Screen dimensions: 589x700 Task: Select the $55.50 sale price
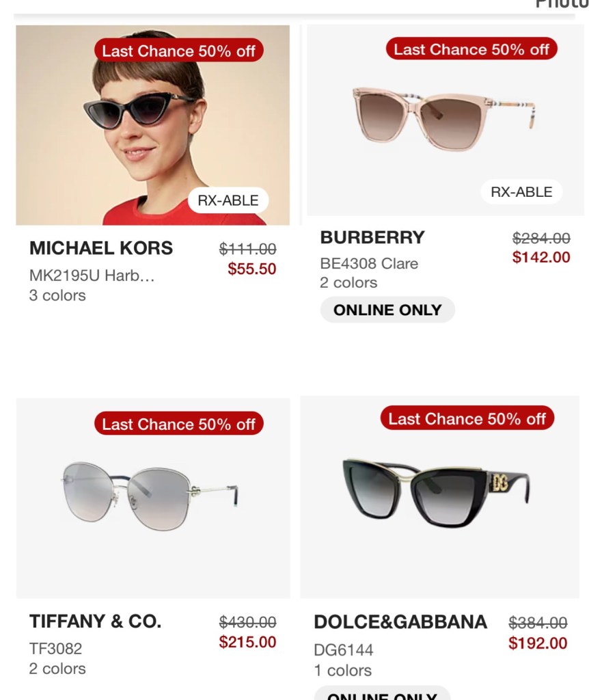point(251,269)
